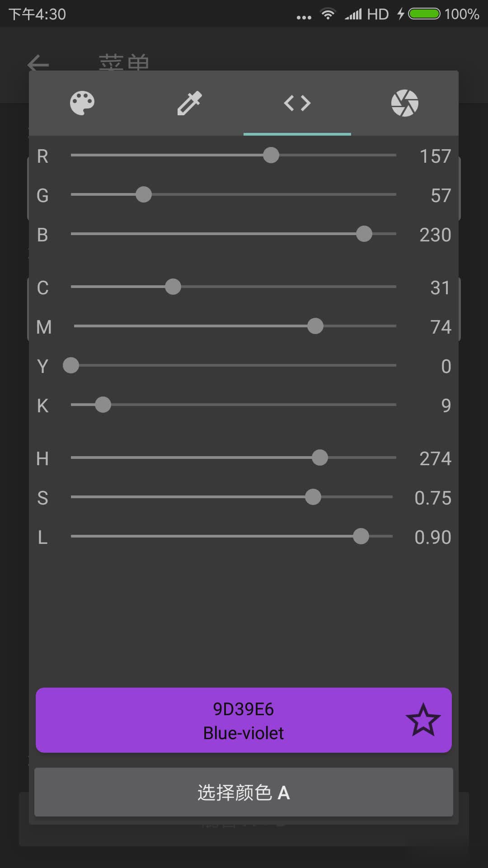The image size is (488, 868).
Task: Tap the Wi-Fi status bar icon
Action: pyautogui.click(x=328, y=14)
